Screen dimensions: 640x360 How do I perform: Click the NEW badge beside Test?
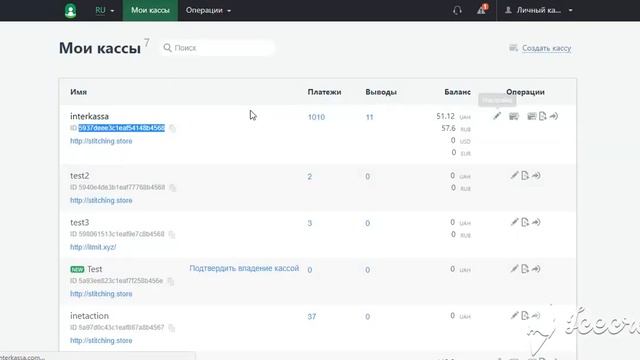(x=77, y=269)
